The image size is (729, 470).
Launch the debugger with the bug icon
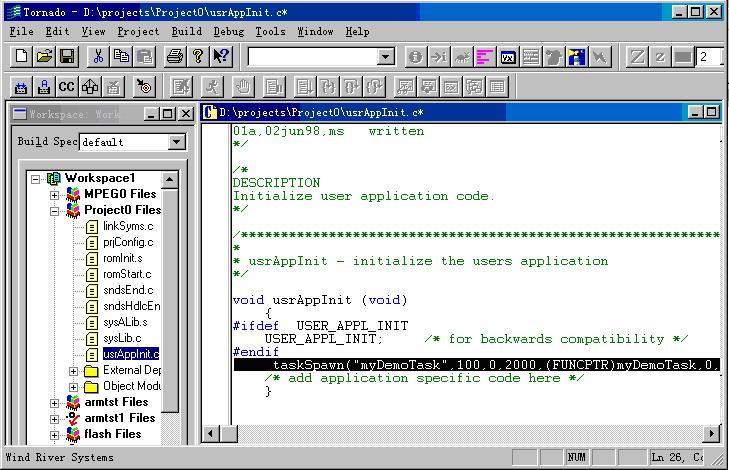pos(462,57)
